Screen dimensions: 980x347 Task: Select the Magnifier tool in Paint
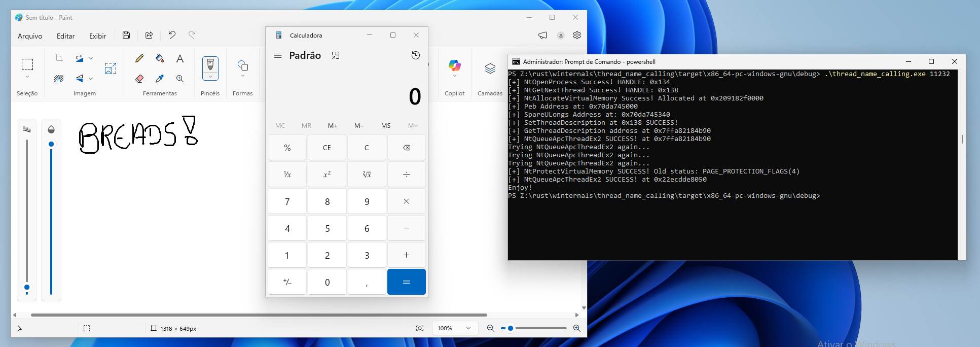pyautogui.click(x=180, y=79)
